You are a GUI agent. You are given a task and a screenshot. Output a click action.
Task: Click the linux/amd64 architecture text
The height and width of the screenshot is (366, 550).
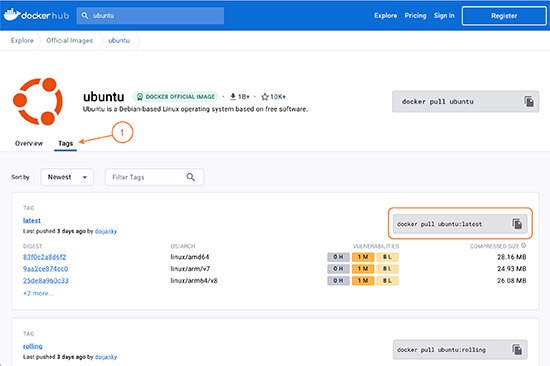[x=190, y=257]
